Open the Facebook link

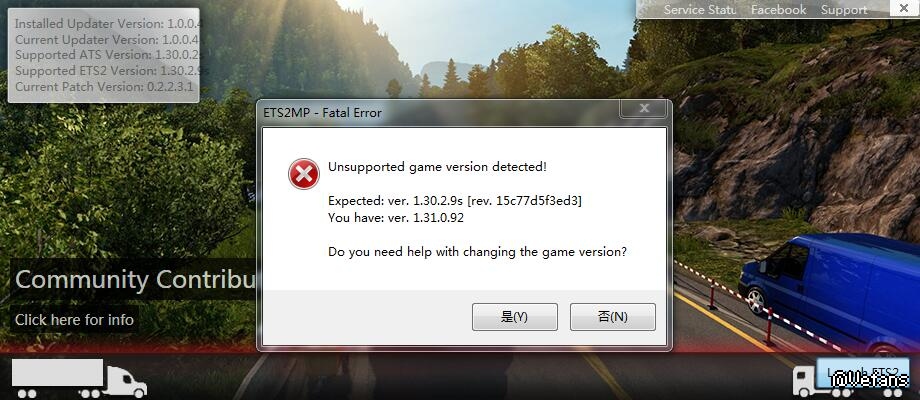click(778, 9)
